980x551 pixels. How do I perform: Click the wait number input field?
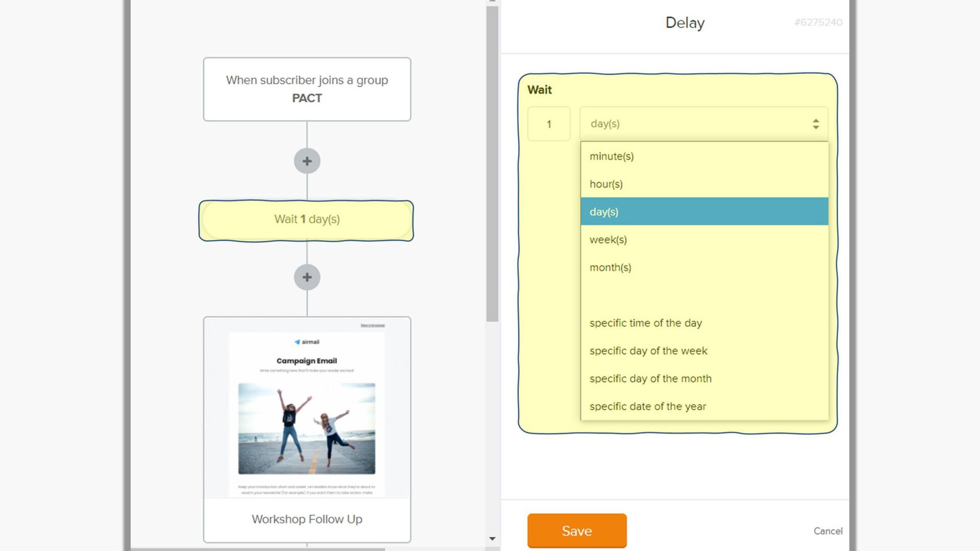[x=549, y=124]
